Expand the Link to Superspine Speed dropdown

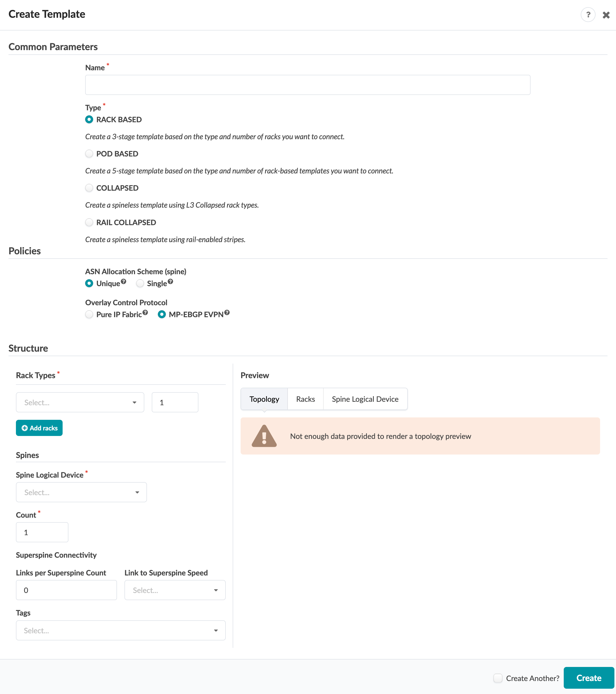point(175,590)
